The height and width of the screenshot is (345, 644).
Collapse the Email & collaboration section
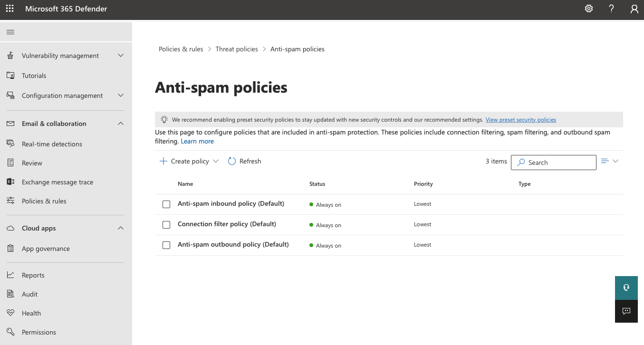pos(121,124)
